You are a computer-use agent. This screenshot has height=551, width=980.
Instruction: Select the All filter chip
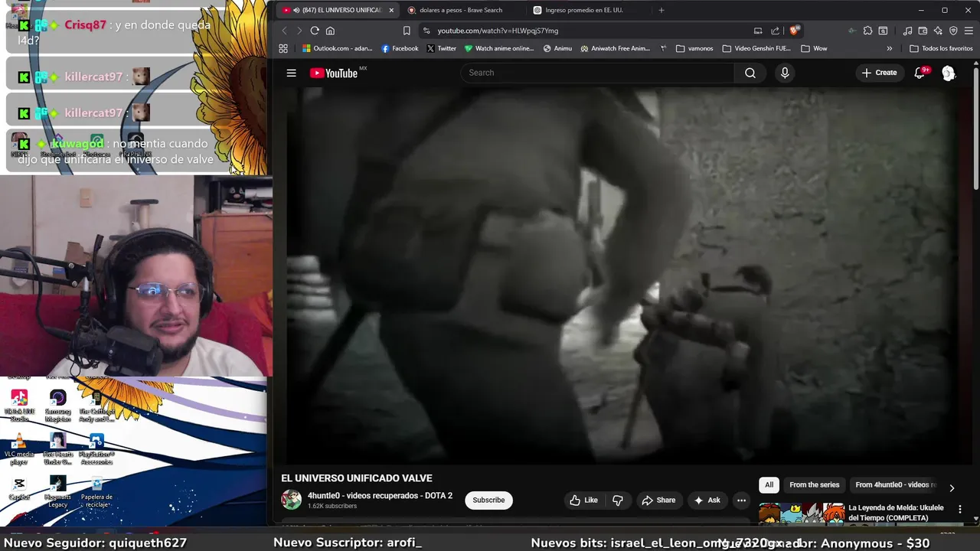click(769, 484)
